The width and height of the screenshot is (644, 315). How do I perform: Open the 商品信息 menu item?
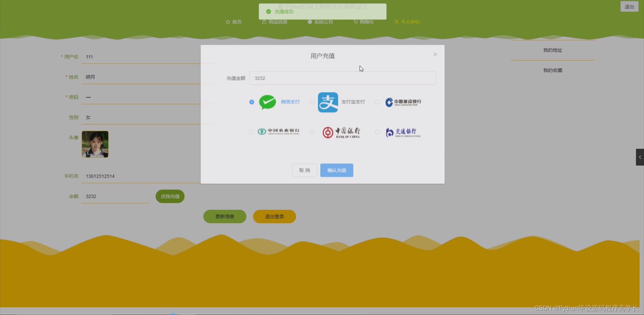pyautogui.click(x=275, y=22)
